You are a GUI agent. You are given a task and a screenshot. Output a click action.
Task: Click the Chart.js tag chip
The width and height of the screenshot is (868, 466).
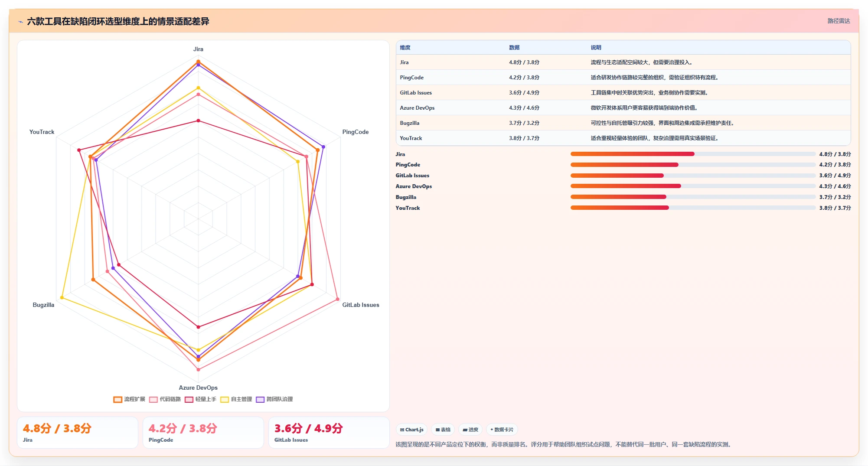(x=411, y=430)
